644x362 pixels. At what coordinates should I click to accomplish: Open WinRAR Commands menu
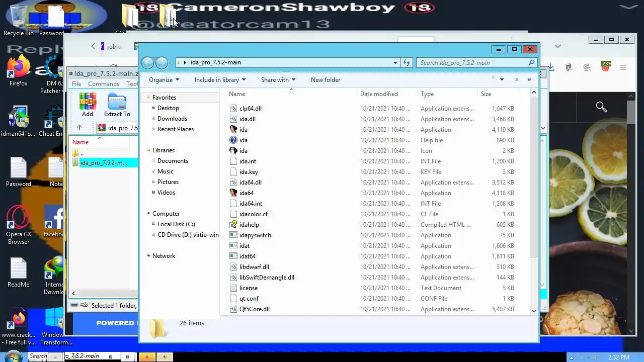pos(104,84)
